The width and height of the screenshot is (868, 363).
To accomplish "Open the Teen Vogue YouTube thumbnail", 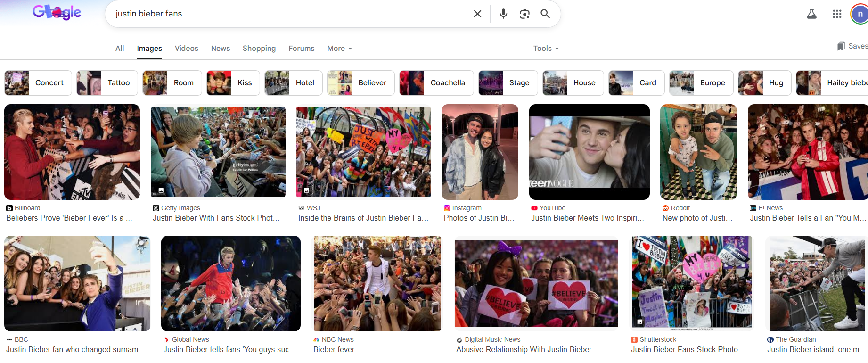I will pyautogui.click(x=590, y=152).
